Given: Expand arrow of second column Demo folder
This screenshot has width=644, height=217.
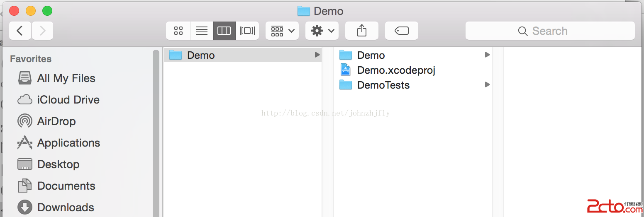Looking at the screenshot, I should (x=487, y=55).
